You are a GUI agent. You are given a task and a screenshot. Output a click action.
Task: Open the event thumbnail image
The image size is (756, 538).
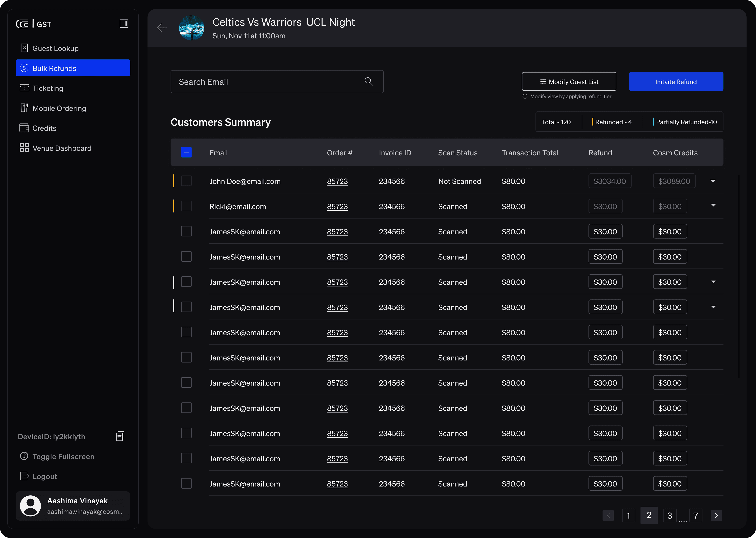click(192, 28)
